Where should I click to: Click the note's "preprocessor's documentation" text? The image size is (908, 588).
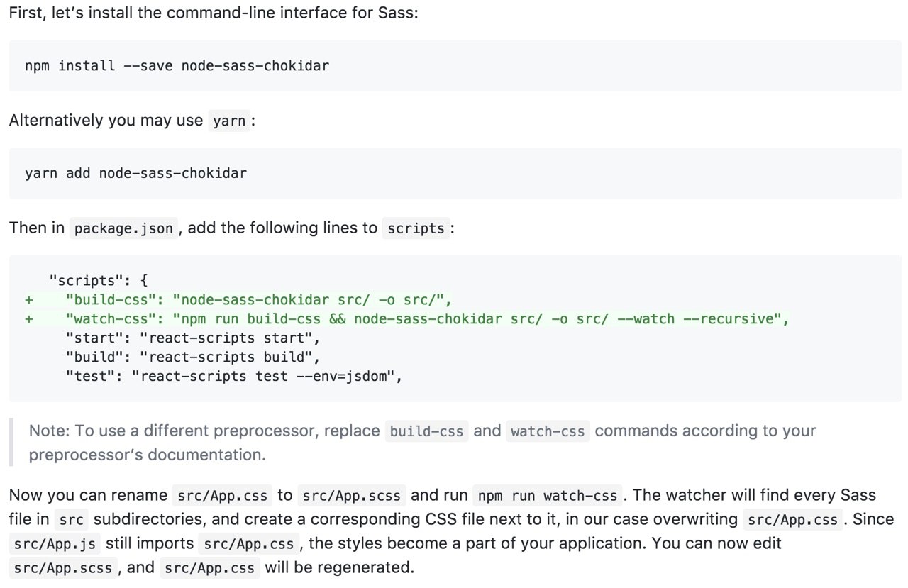148,455
